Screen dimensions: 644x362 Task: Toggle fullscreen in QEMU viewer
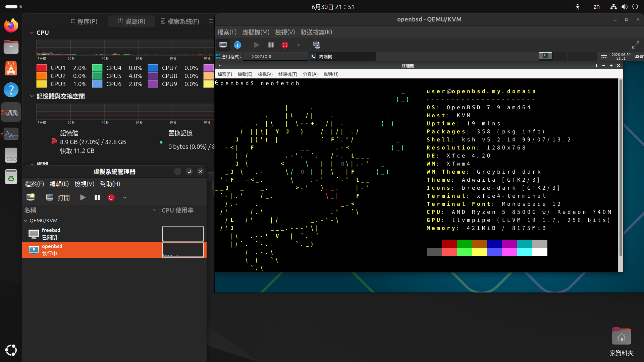pyautogui.click(x=636, y=45)
